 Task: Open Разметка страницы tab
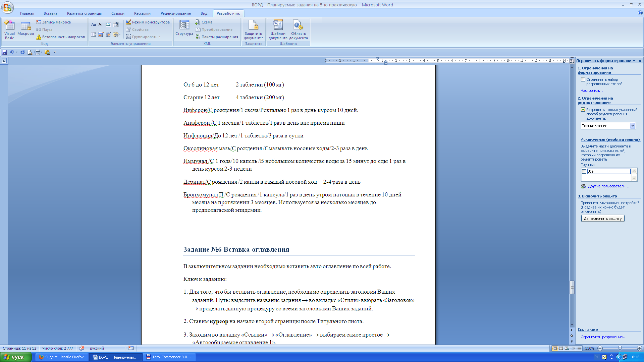[x=84, y=13]
